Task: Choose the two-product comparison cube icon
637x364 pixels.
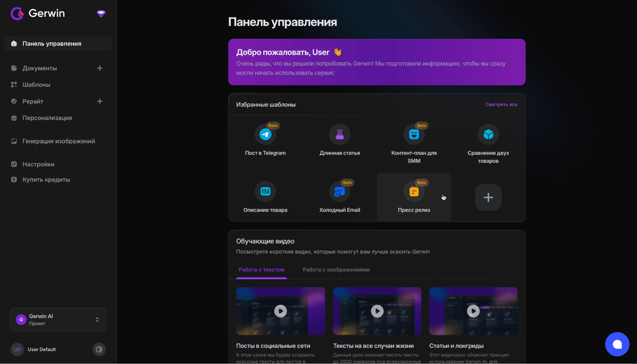Action: coord(488,134)
